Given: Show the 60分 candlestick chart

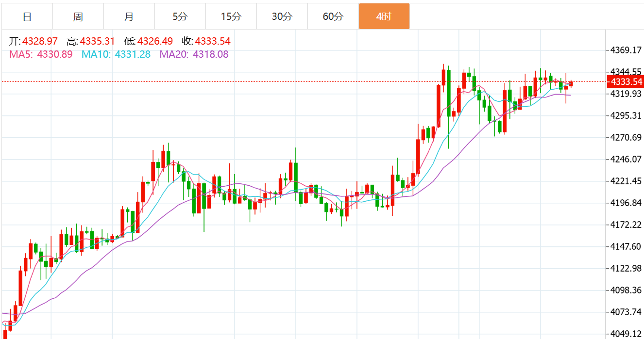Looking at the screenshot, I should tap(333, 17).
